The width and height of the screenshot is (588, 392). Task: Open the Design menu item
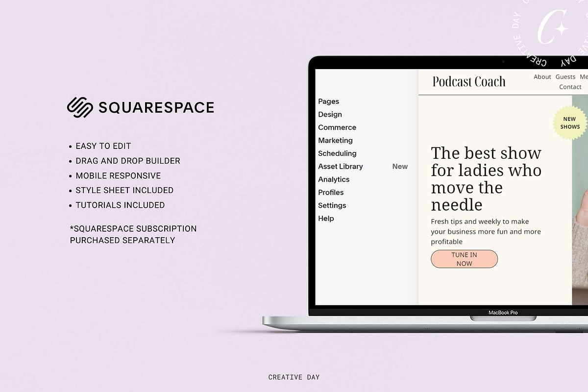[x=330, y=114]
